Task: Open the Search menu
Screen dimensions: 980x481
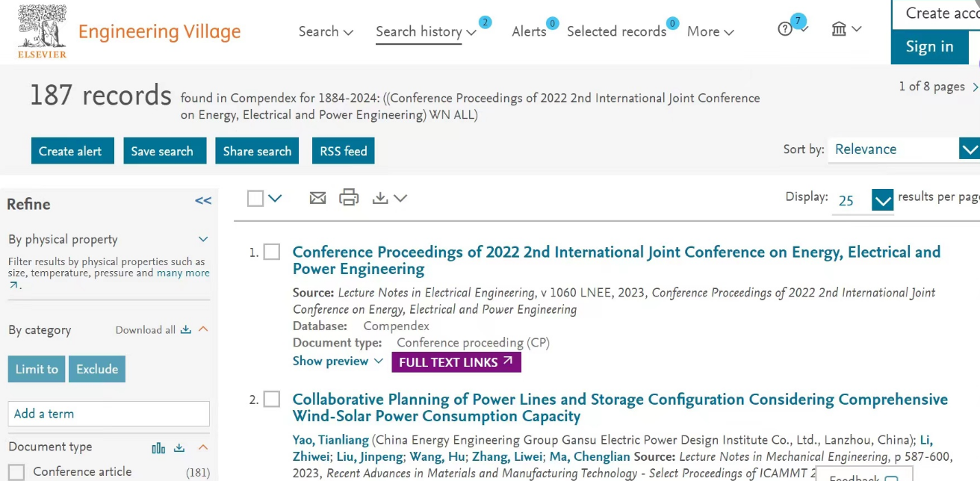Action: [326, 31]
